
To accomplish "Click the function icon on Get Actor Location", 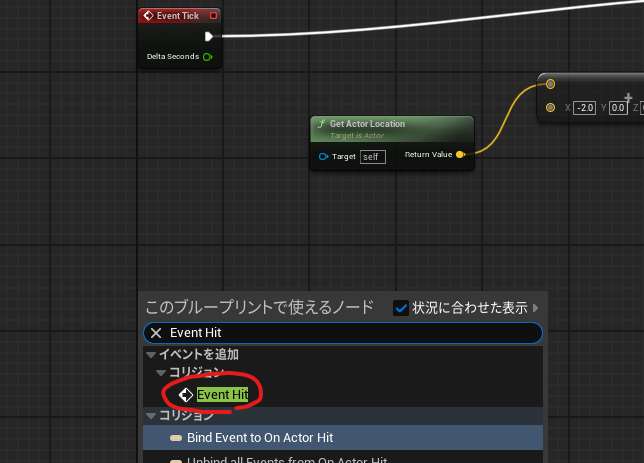I will point(321,124).
